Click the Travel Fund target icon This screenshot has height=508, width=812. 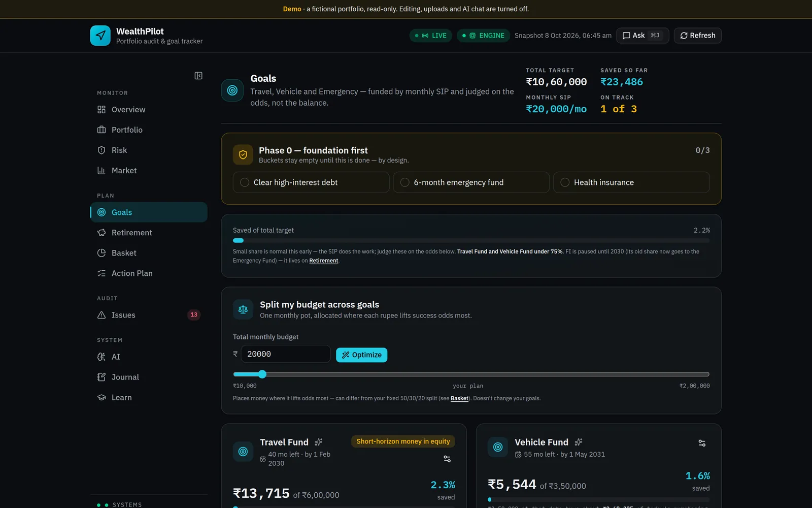[243, 452]
